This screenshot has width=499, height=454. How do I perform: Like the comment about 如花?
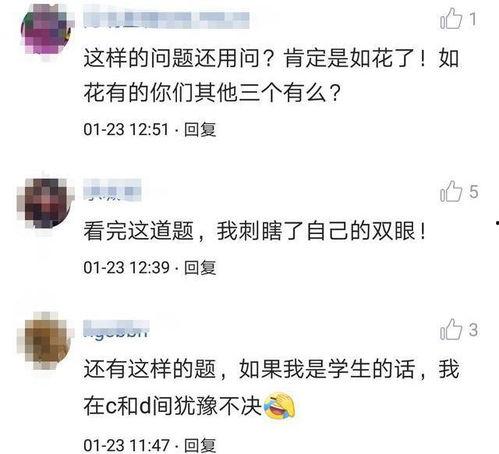tap(451, 19)
